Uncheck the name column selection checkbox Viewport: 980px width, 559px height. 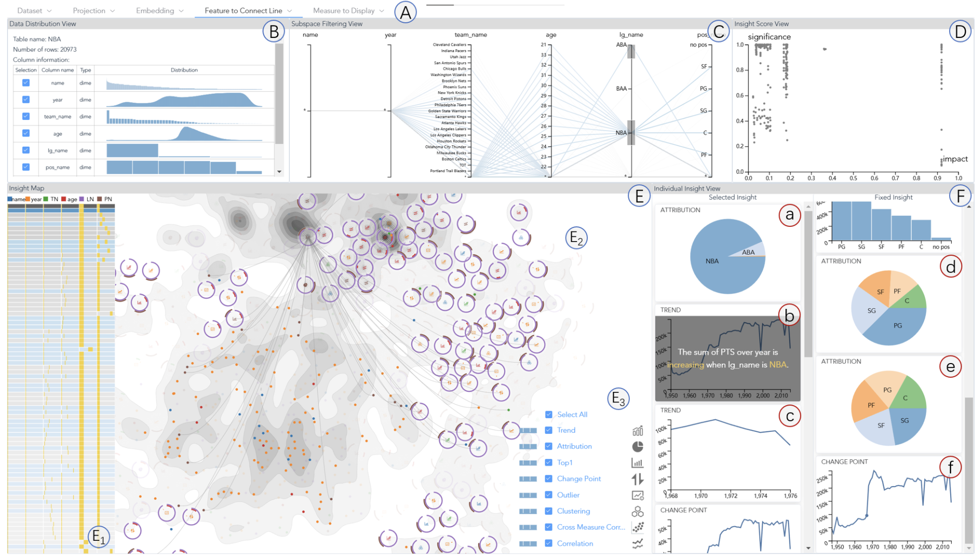[26, 83]
